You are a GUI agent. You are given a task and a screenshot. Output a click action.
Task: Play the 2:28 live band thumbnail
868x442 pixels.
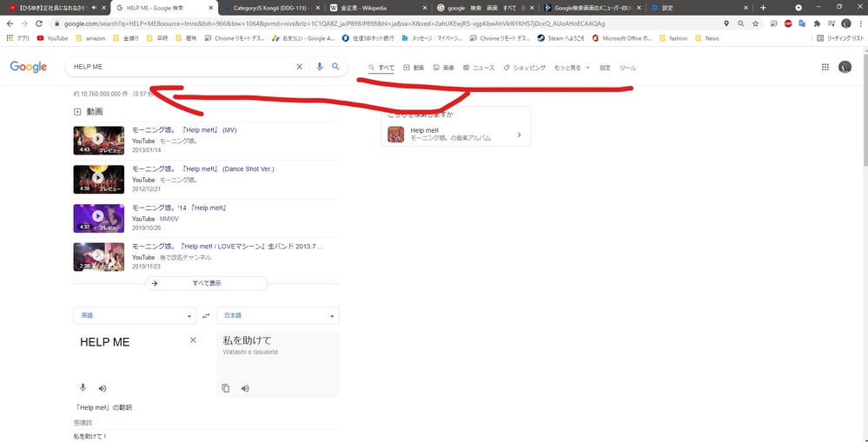(98, 257)
